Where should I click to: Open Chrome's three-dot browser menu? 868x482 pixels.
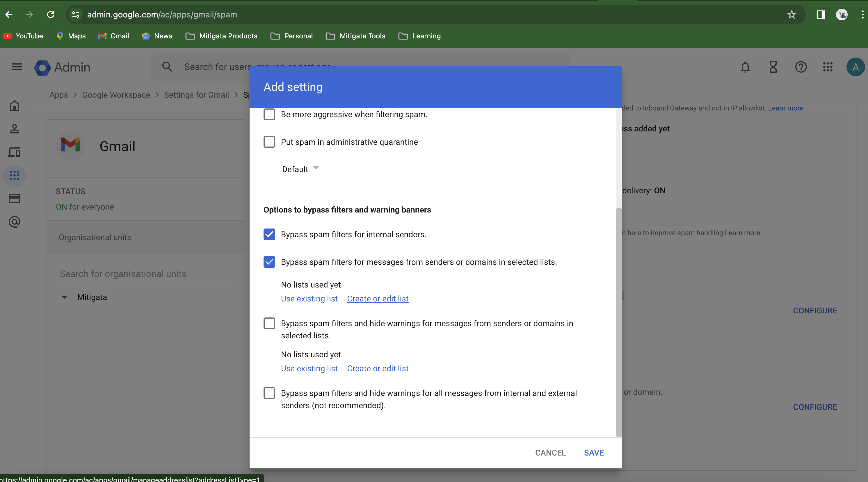coord(862,15)
